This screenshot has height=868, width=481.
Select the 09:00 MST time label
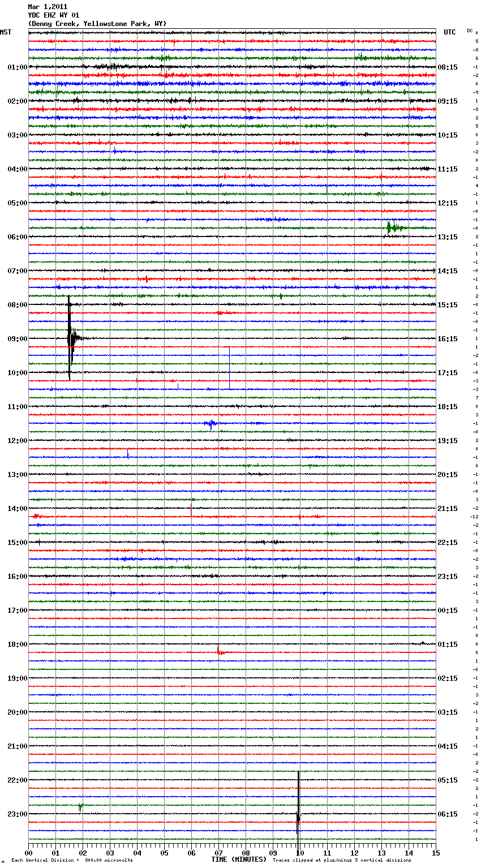pyautogui.click(x=18, y=339)
